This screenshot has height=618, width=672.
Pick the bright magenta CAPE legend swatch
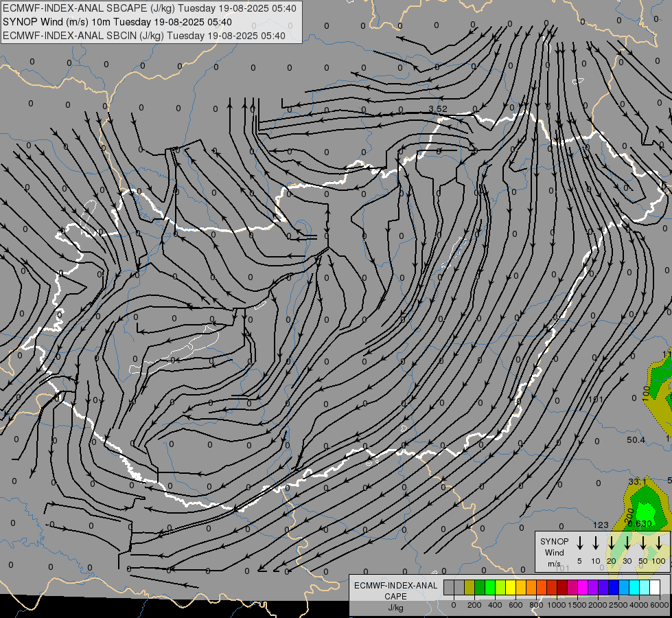[x=583, y=587]
